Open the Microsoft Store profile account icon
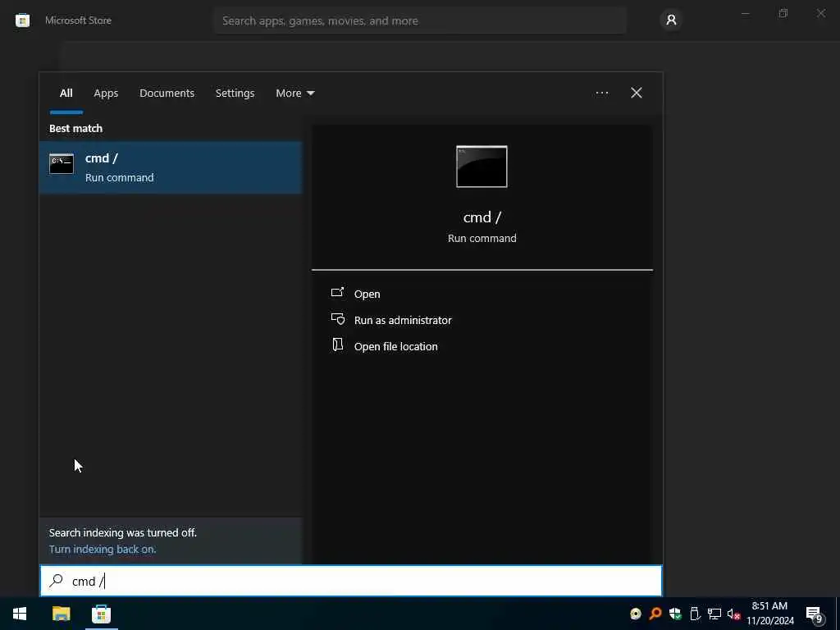The width and height of the screenshot is (840, 630). pyautogui.click(x=671, y=21)
